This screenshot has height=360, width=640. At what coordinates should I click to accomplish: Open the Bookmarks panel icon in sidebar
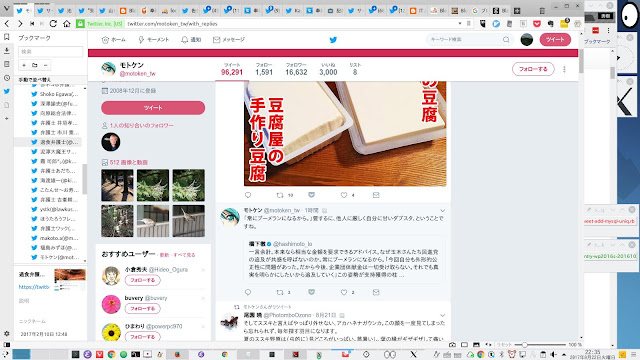tap(7, 37)
